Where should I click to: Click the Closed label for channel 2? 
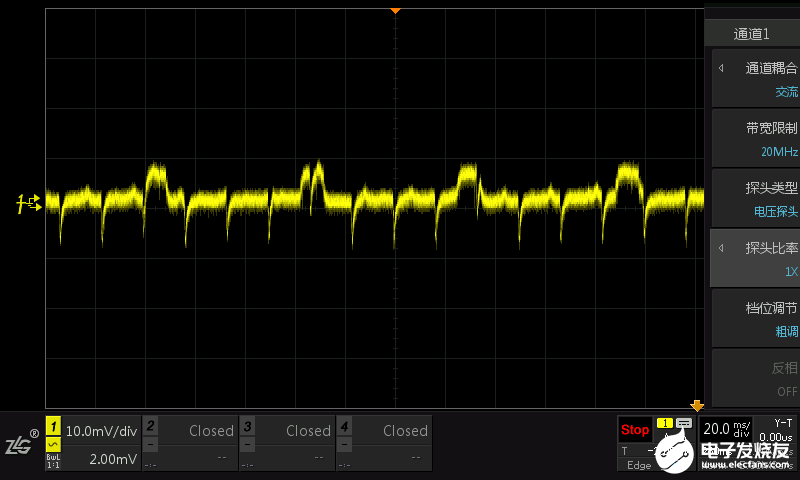click(211, 431)
